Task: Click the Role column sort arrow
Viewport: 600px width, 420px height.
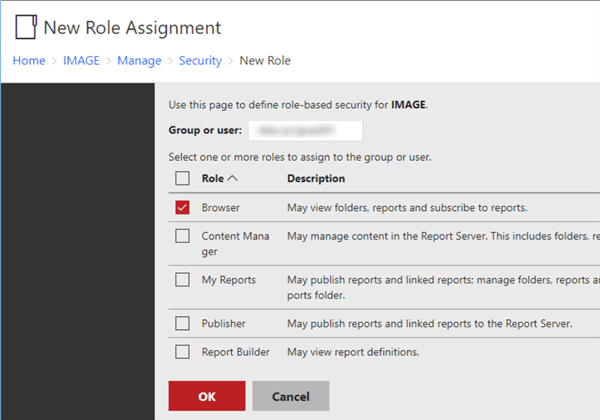Action: (233, 179)
